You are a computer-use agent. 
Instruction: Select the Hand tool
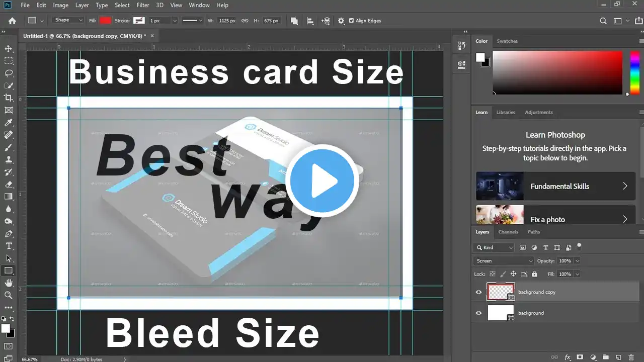tap(9, 283)
